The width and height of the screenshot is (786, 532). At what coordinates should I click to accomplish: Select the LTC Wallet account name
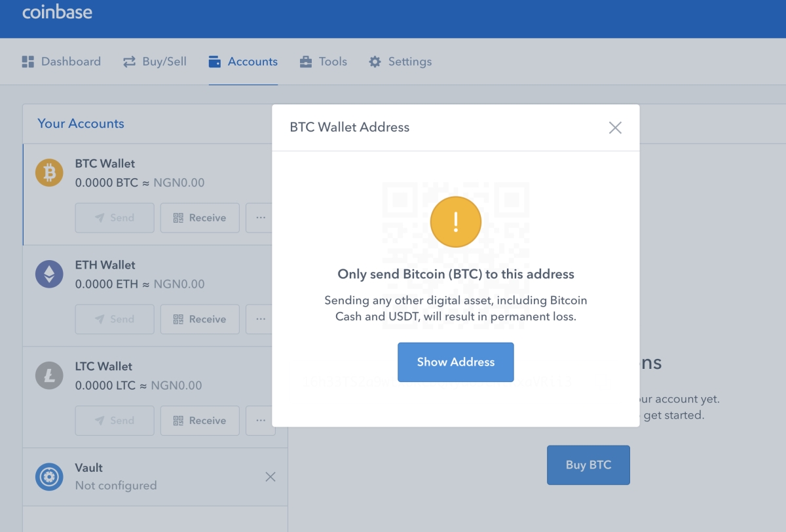pos(103,367)
